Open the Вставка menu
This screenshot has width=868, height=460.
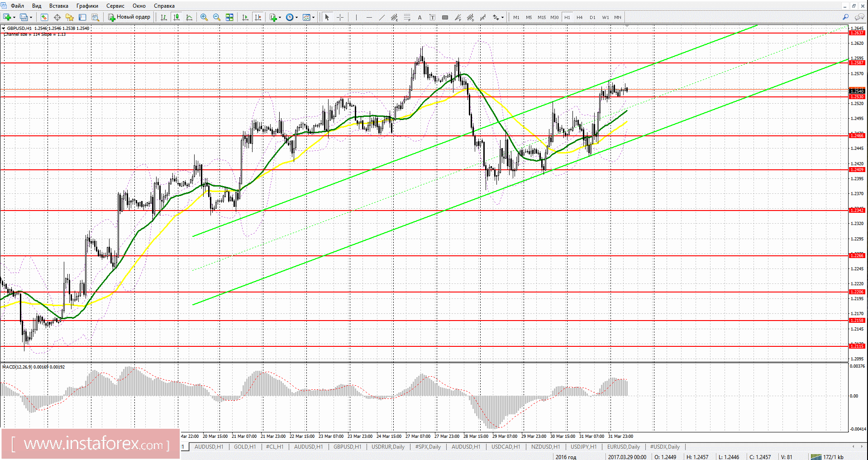(59, 6)
